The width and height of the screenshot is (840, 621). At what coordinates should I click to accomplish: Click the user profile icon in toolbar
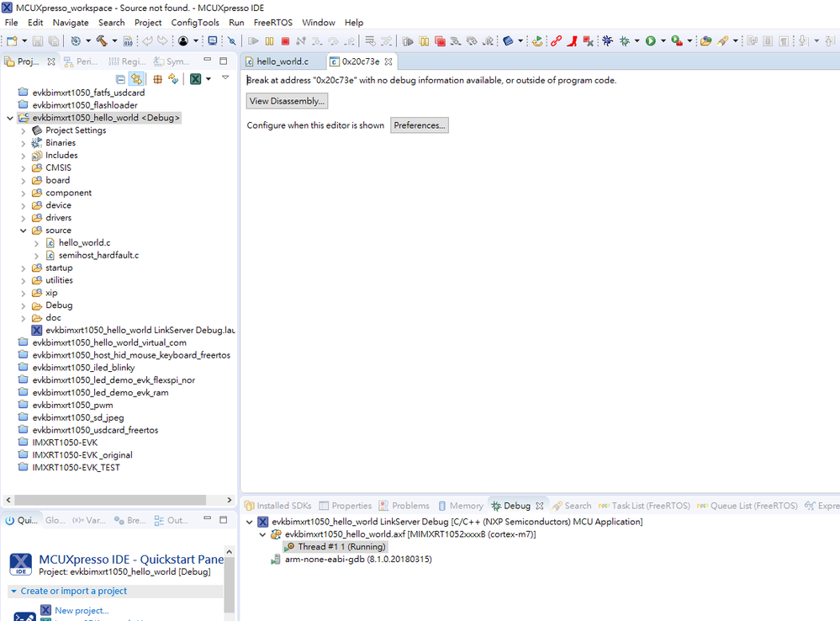183,40
